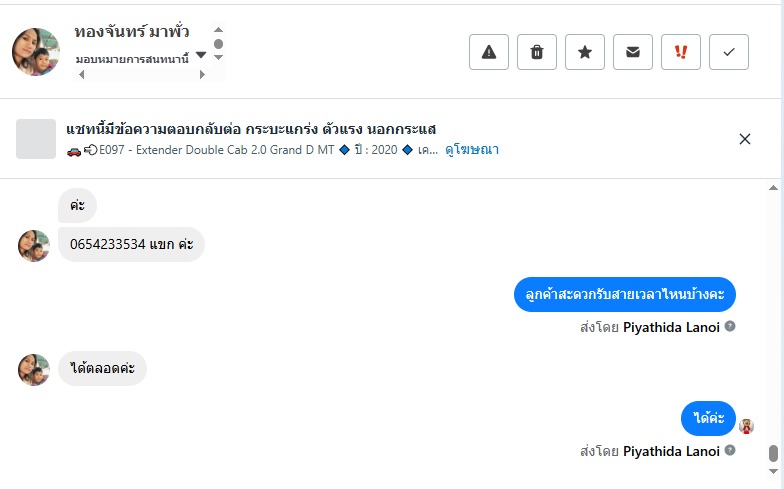Click the 0654233534 phone number message

(131, 244)
